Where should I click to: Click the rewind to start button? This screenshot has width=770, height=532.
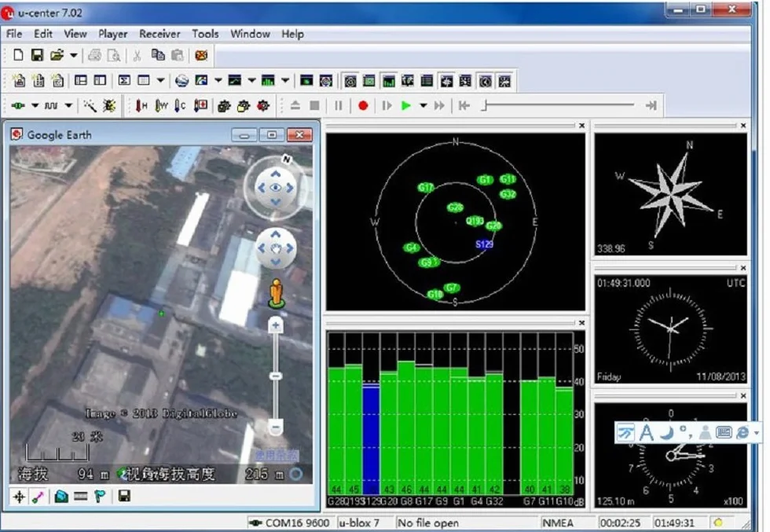[464, 105]
